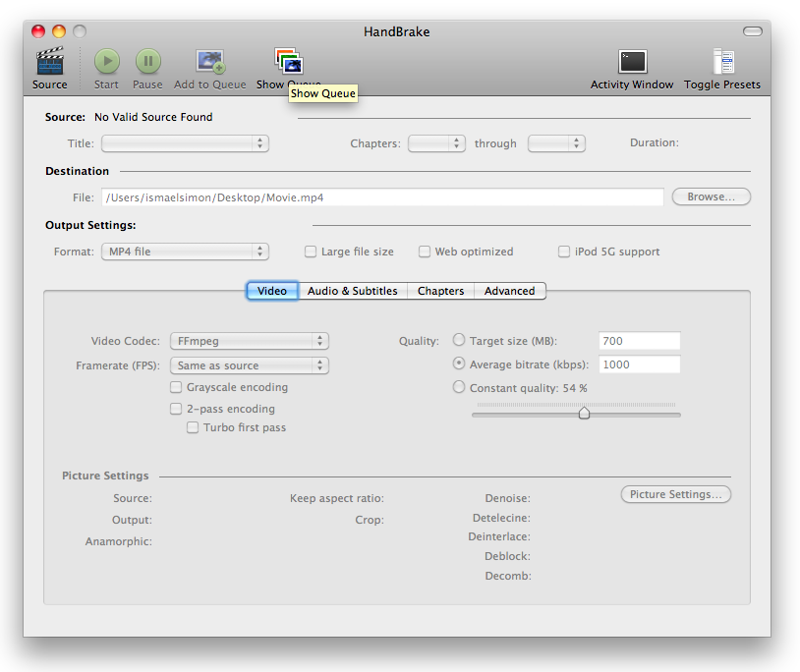800x672 pixels.
Task: Select Constant quality radio button
Action: [x=459, y=387]
